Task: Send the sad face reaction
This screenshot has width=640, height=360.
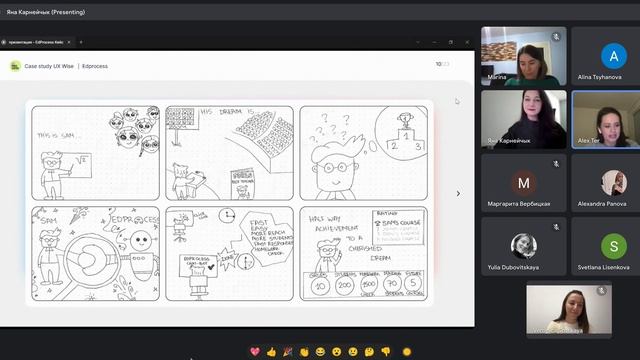Action: [353, 351]
